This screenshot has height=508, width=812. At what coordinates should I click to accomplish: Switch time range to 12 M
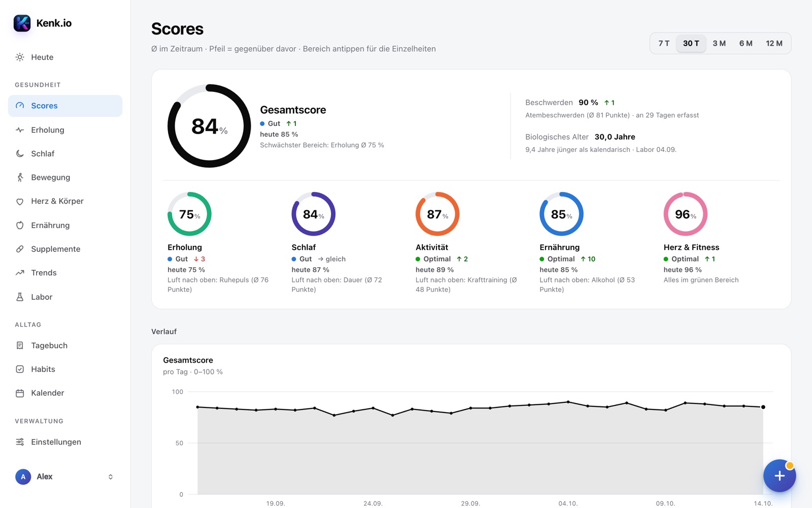[x=774, y=43]
